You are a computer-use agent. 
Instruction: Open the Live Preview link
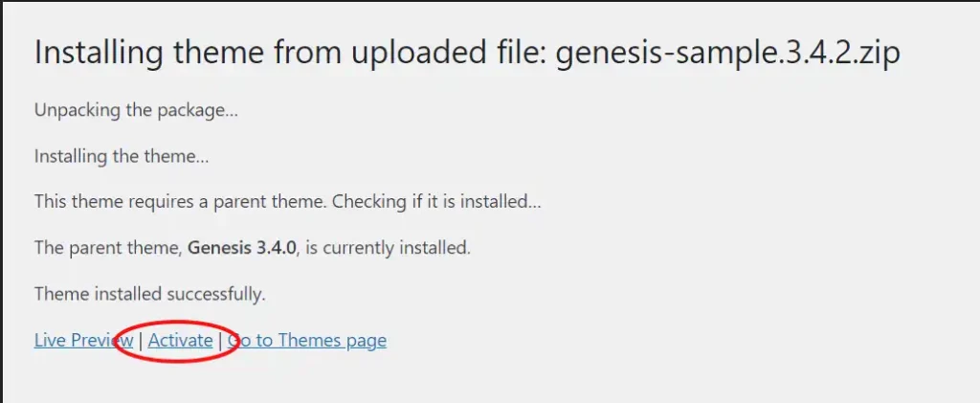pyautogui.click(x=84, y=340)
